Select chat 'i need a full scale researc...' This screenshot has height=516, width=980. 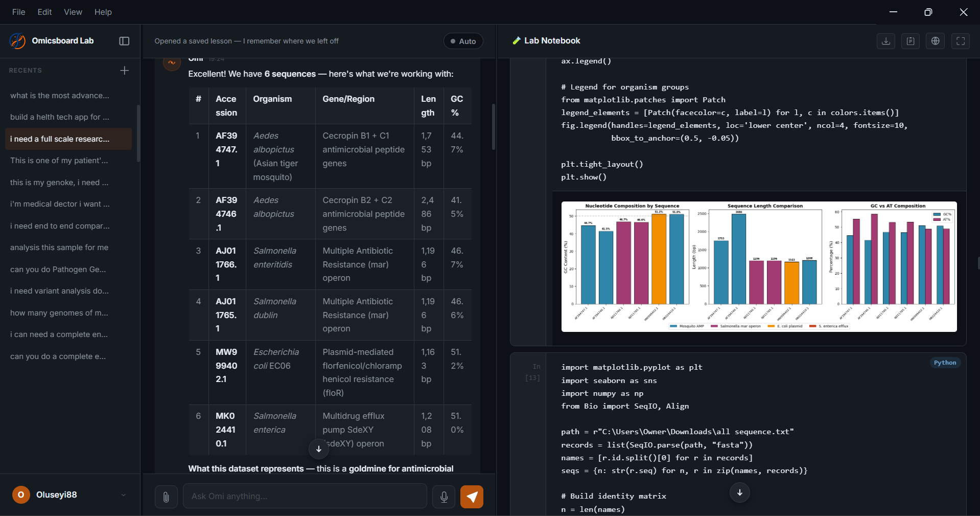pos(68,139)
